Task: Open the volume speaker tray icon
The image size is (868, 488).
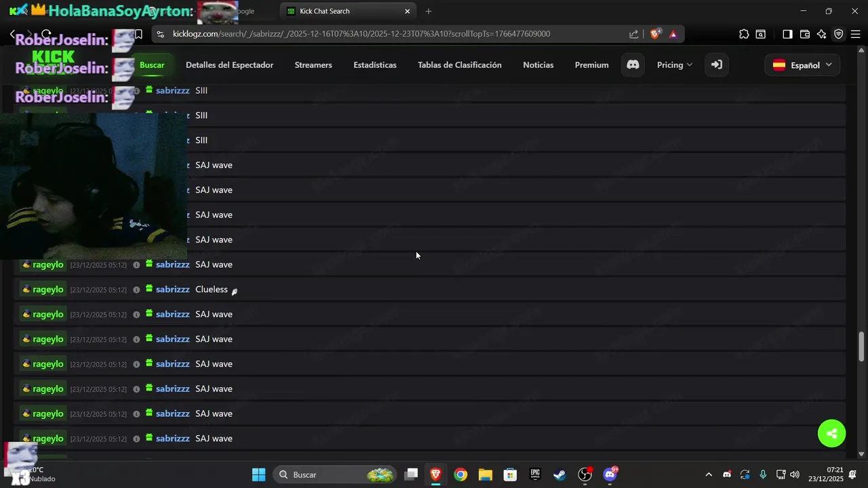Action: click(795, 474)
